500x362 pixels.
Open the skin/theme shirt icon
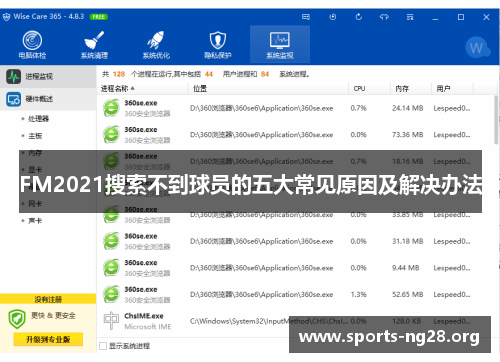tap(384, 17)
